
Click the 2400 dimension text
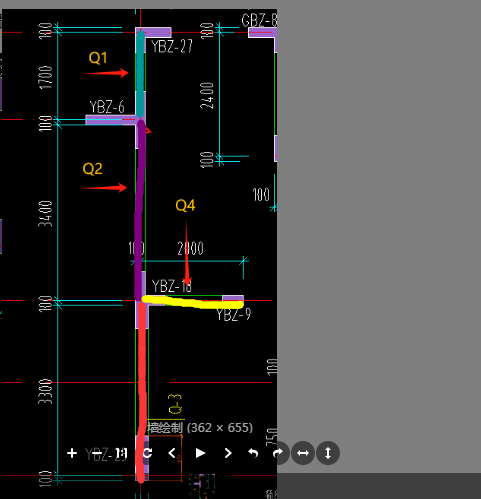tap(207, 96)
